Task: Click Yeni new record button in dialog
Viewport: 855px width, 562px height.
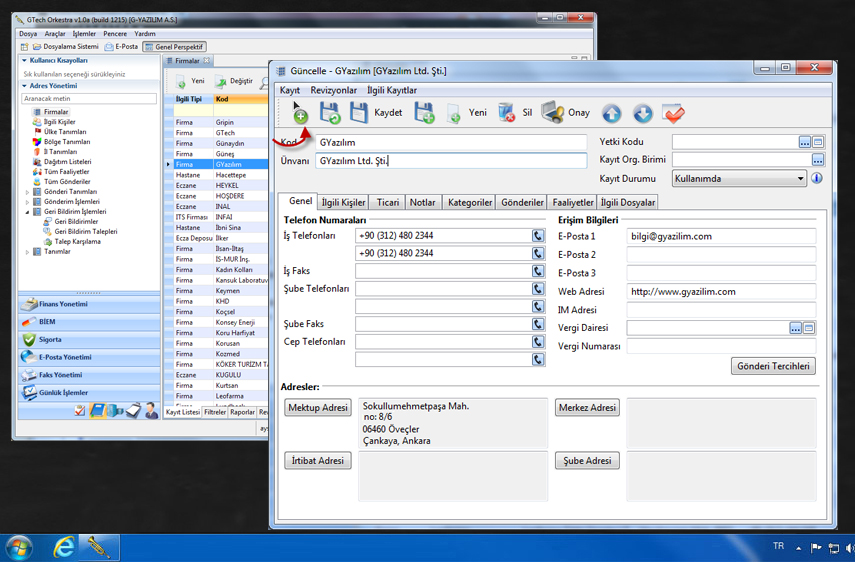Action: tap(467, 113)
